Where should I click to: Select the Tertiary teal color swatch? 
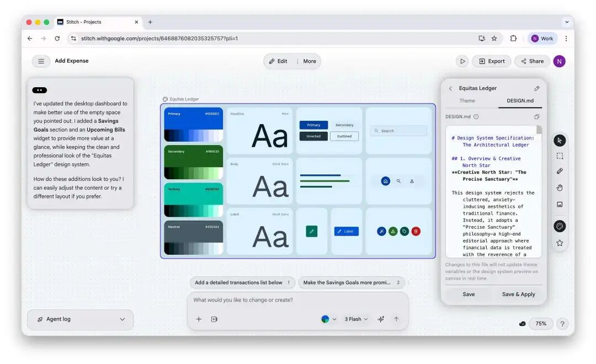(194, 200)
